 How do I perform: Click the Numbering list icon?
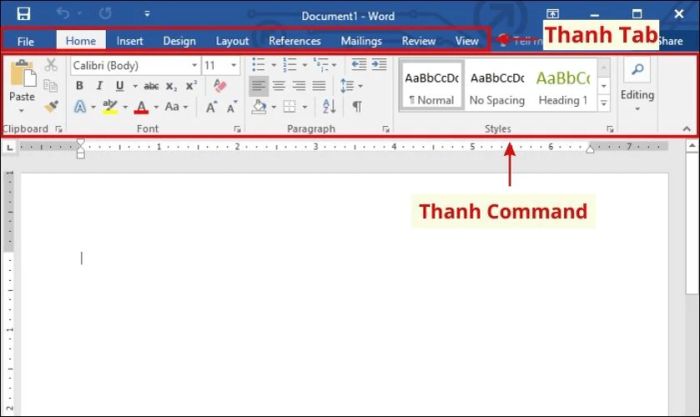pos(289,64)
